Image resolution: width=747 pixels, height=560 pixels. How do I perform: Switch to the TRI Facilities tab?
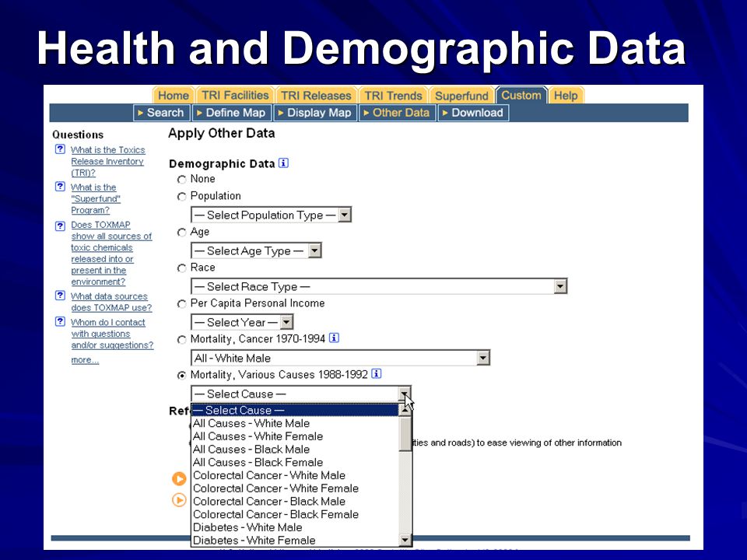pyautogui.click(x=235, y=95)
